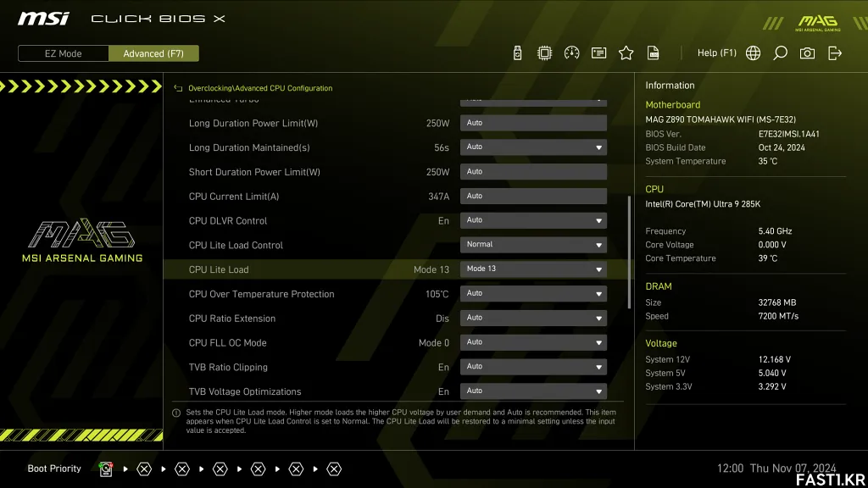Click the 32768 MB DRAM size value

click(777, 302)
